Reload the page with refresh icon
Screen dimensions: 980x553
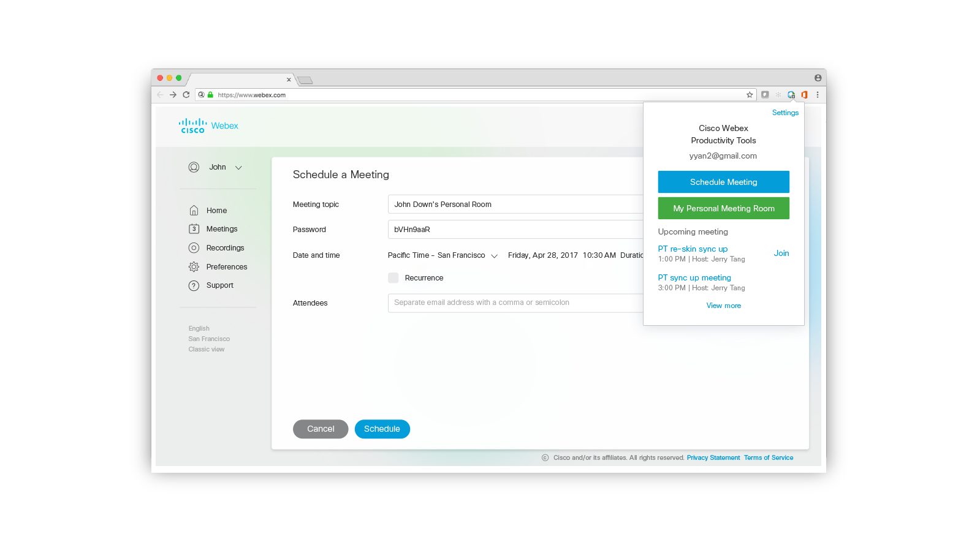point(186,95)
